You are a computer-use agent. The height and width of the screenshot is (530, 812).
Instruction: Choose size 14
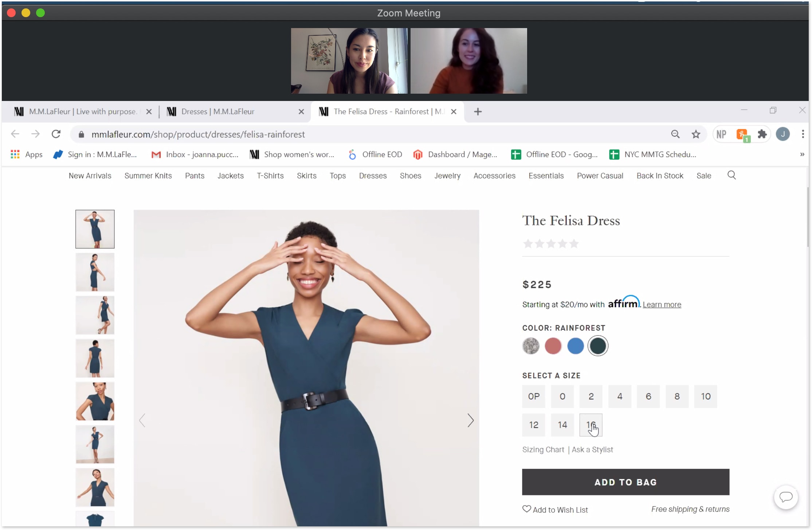click(562, 425)
